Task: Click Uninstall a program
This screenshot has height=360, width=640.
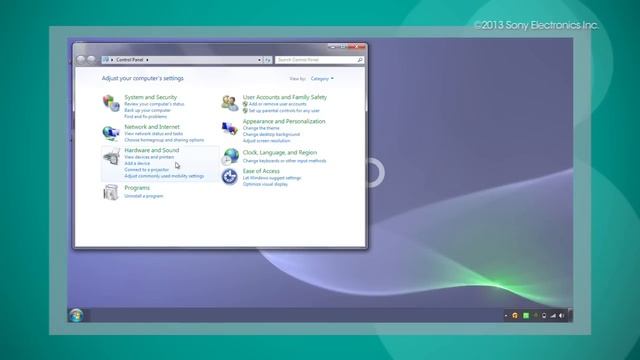Action: [144, 196]
